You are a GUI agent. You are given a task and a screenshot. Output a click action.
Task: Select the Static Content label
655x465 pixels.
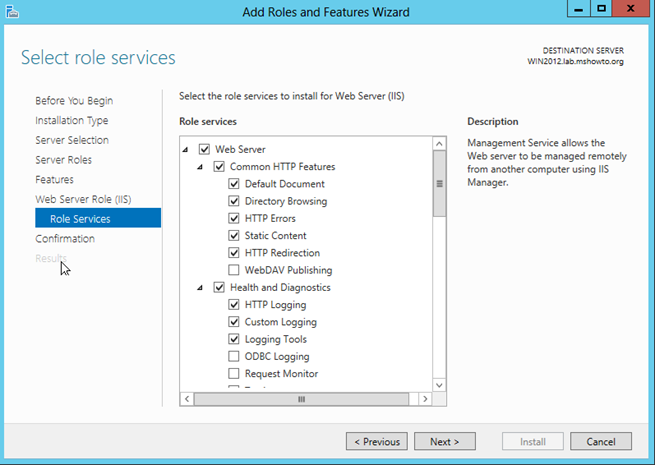click(275, 236)
